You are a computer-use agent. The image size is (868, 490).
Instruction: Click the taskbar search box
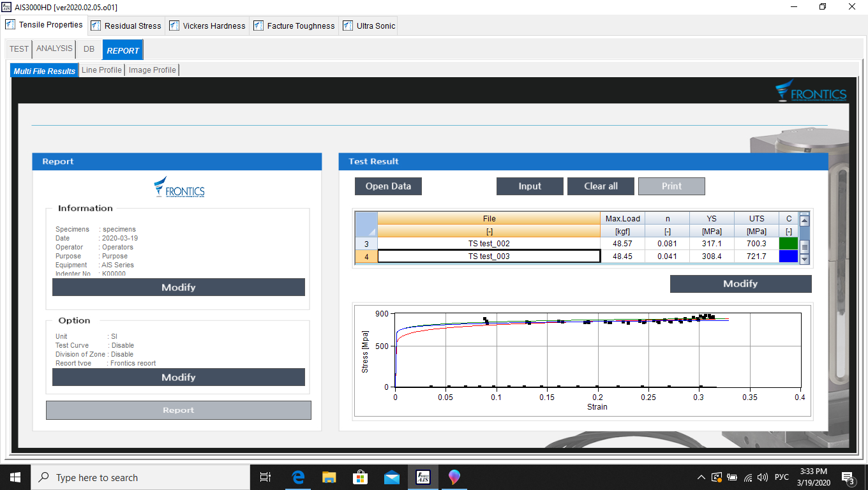coord(140,477)
